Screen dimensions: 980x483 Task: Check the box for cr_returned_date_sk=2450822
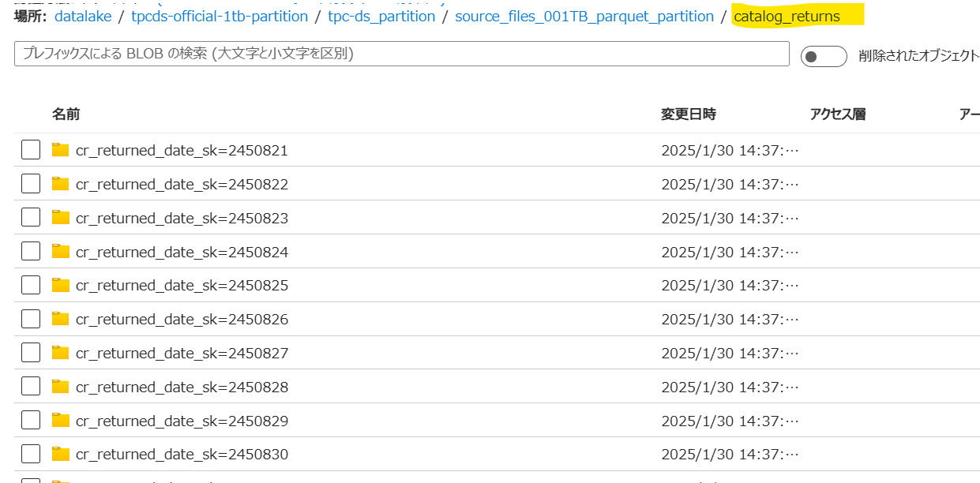pos(31,184)
